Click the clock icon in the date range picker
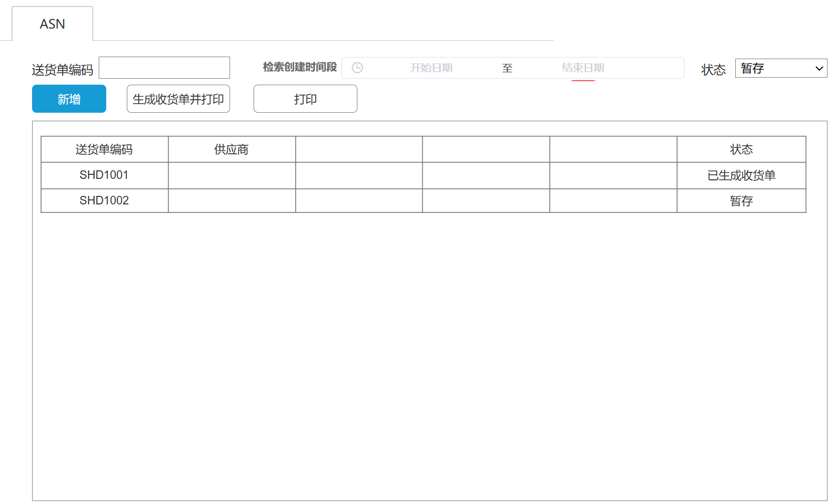Viewport: 840px width, 504px height. 357,68
